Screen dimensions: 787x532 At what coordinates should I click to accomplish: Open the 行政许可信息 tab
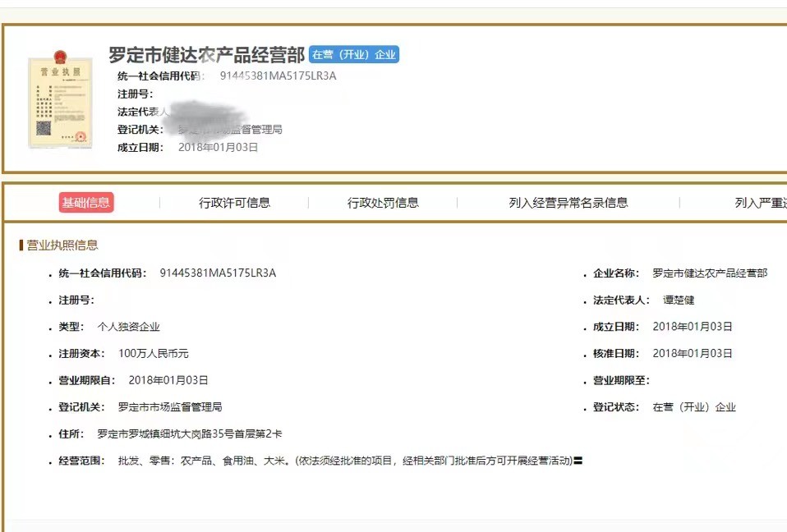(234, 203)
